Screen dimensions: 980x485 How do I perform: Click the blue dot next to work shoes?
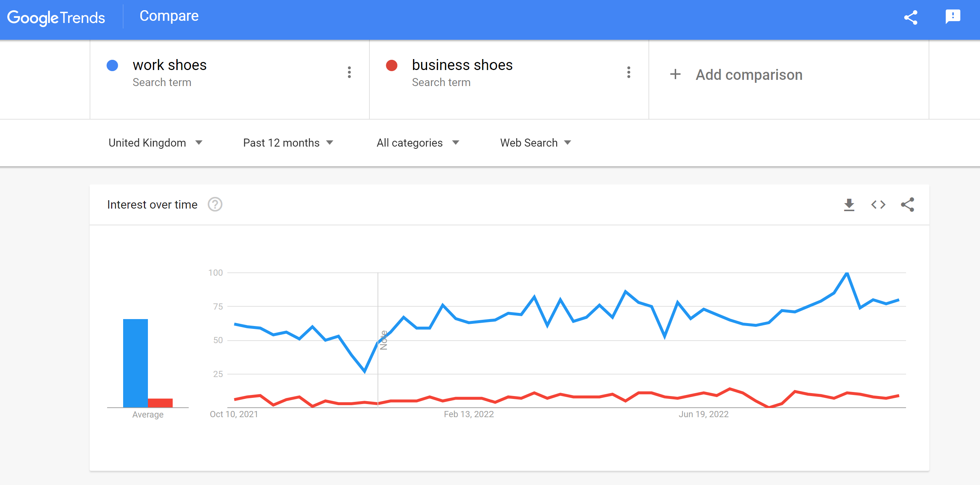pos(112,66)
